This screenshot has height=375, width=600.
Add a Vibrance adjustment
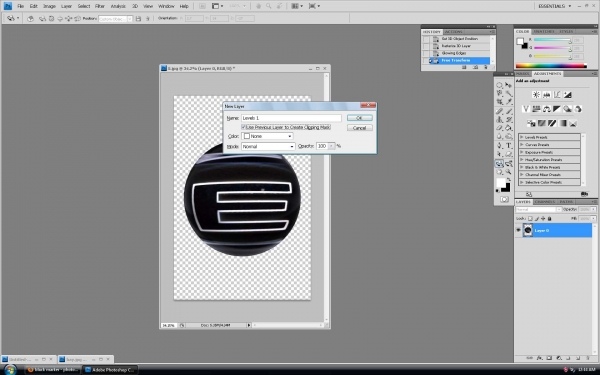[x=526, y=109]
